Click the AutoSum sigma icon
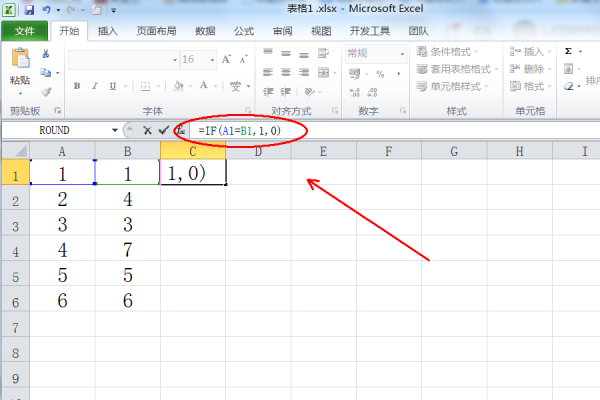 coord(569,51)
